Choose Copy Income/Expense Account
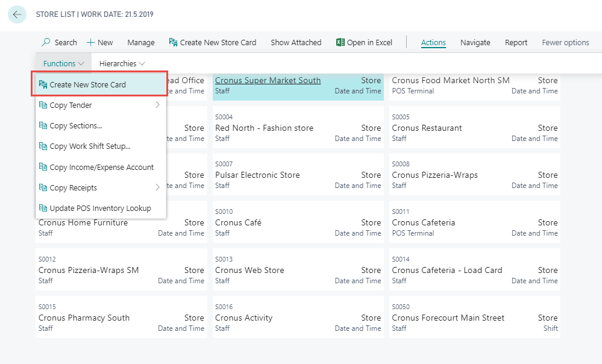This screenshot has height=364, width=602. 101,167
